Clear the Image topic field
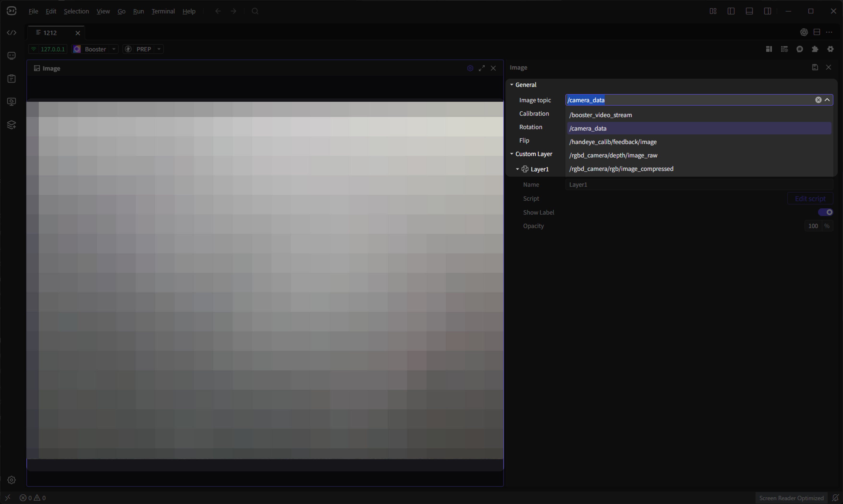The width and height of the screenshot is (843, 504). pos(818,100)
